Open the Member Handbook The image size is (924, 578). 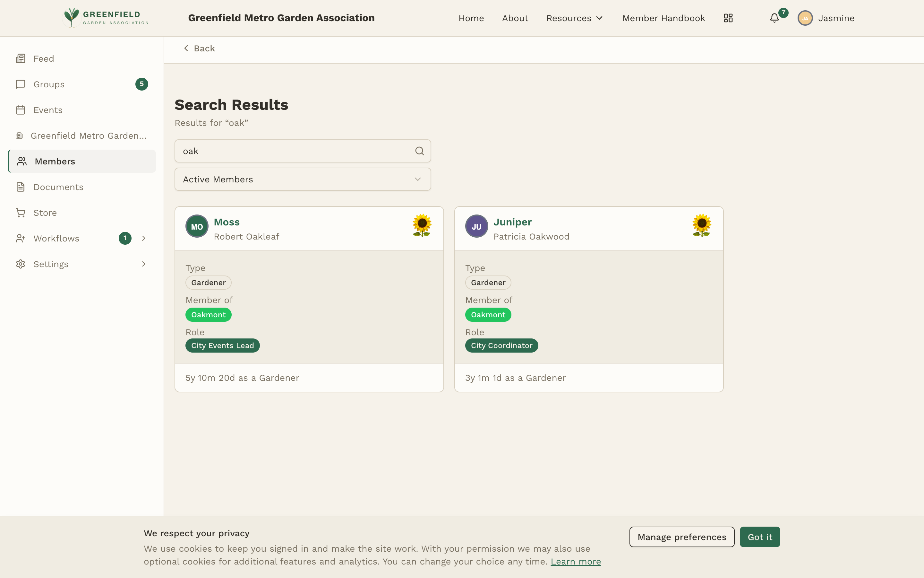tap(663, 18)
